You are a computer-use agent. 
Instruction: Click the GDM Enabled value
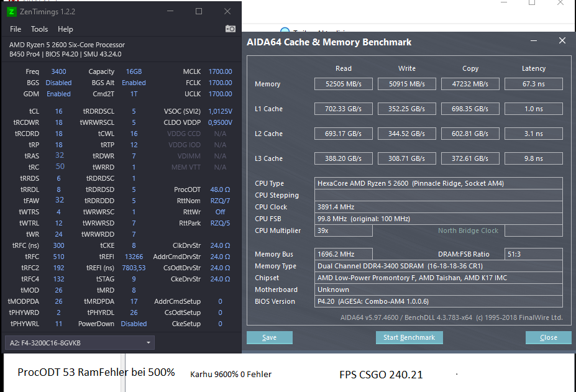[58, 94]
